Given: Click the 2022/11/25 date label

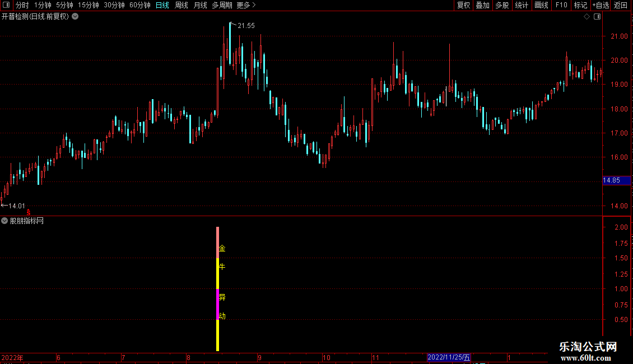Looking at the screenshot, I should (x=449, y=357).
